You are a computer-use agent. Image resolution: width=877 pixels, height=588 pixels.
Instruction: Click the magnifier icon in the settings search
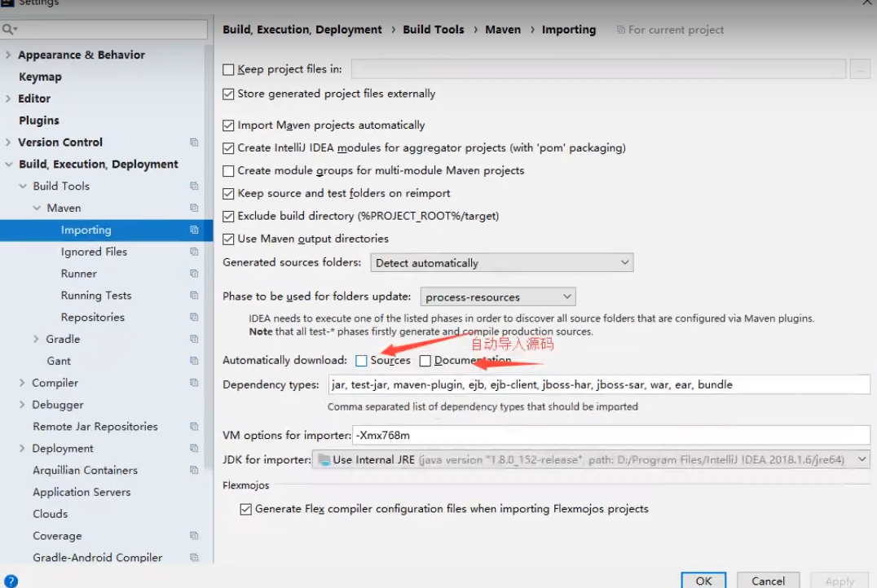(9, 29)
